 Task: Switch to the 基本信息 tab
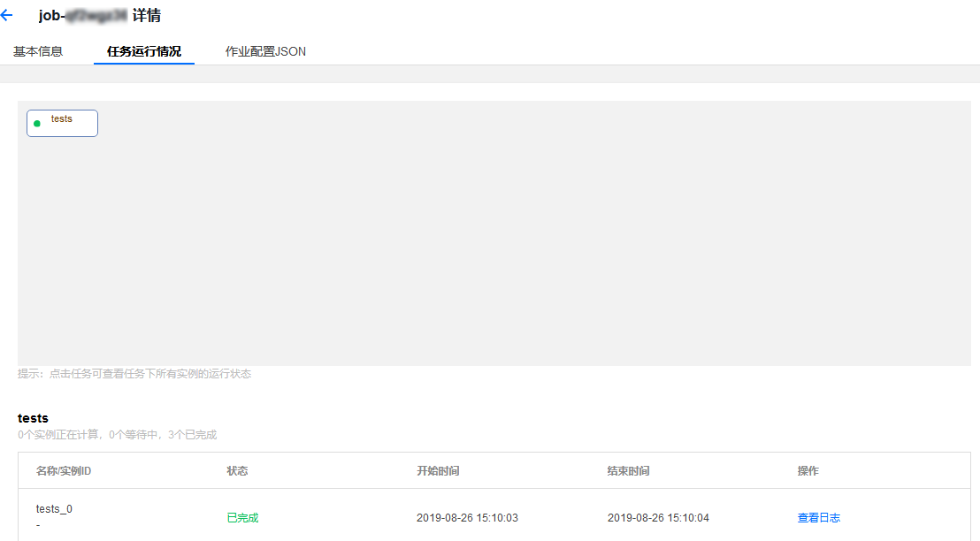tap(38, 51)
